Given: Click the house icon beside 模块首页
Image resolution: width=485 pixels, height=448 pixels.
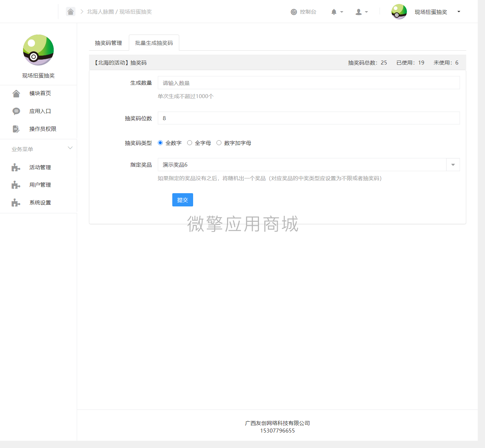Looking at the screenshot, I should [x=16, y=93].
